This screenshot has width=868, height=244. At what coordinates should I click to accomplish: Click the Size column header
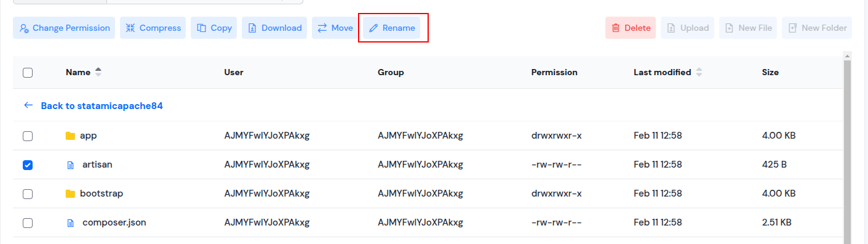pyautogui.click(x=770, y=72)
